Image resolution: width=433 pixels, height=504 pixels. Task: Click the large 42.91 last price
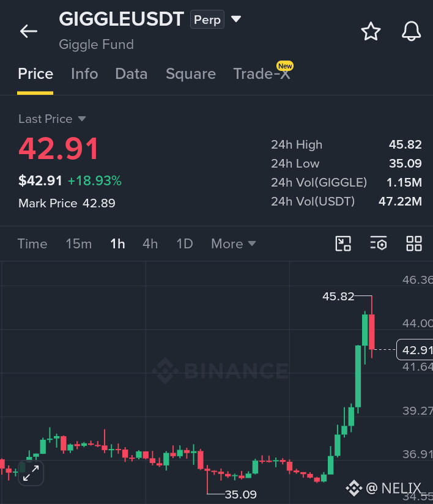click(59, 149)
